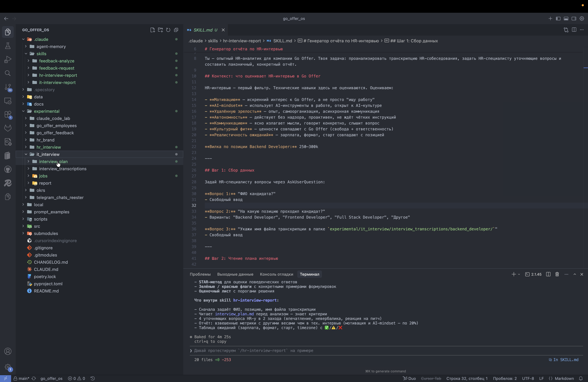Open new terminal dropdown arrow
588x382 pixels.
point(519,274)
